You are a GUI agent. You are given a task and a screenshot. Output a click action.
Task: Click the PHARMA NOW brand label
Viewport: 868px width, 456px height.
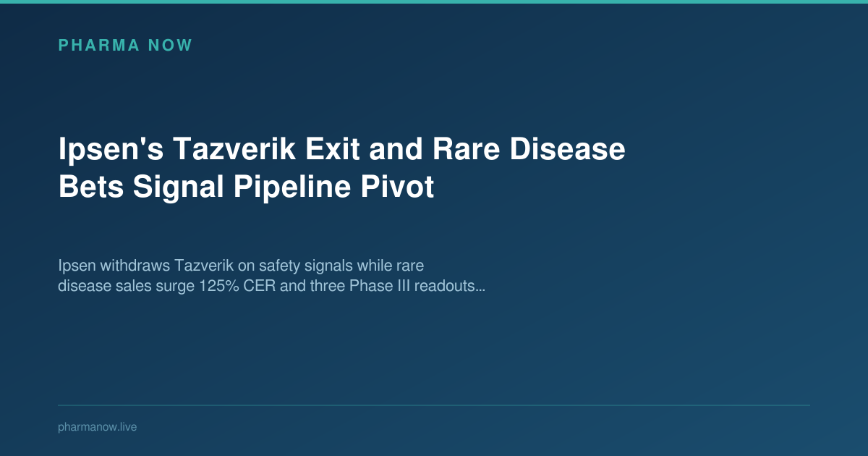pyautogui.click(x=125, y=46)
